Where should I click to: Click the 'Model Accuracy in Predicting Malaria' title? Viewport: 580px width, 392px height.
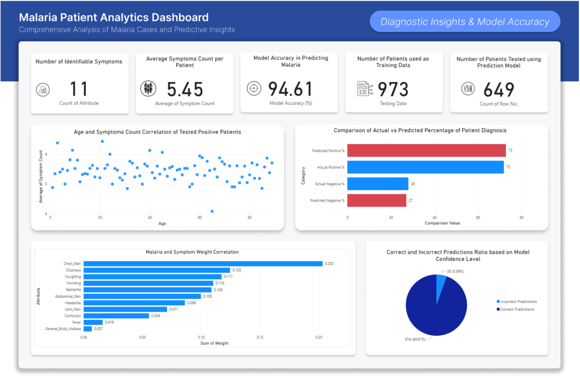291,61
